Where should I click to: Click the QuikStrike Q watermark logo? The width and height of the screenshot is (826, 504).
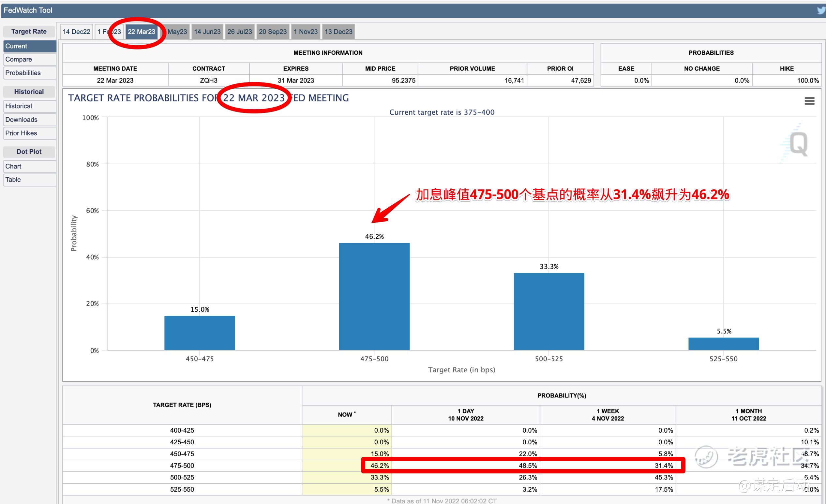click(798, 143)
